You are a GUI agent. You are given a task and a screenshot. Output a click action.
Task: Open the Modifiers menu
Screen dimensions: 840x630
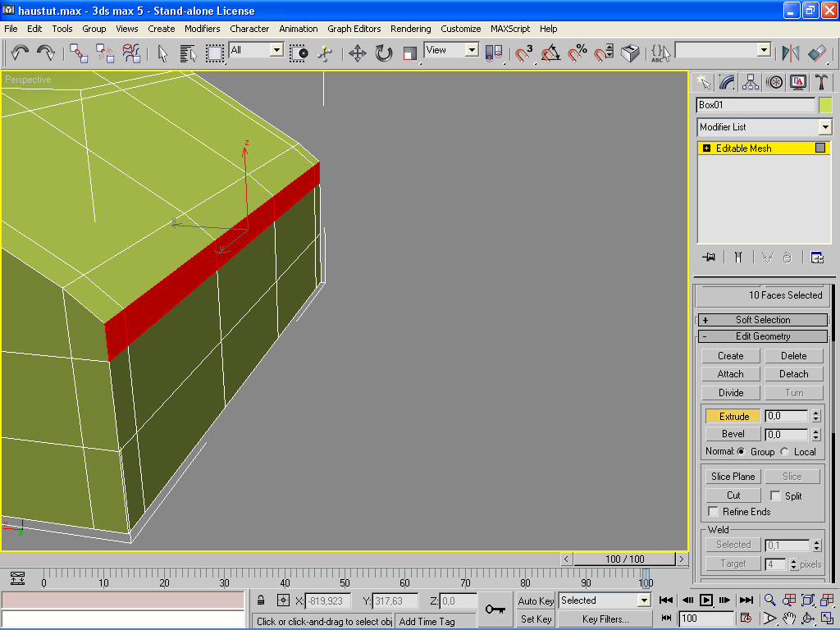pyautogui.click(x=202, y=29)
